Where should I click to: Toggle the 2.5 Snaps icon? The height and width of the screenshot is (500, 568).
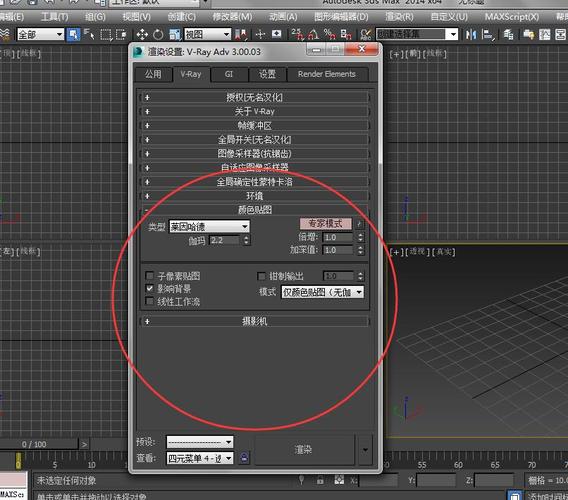tap(297, 34)
